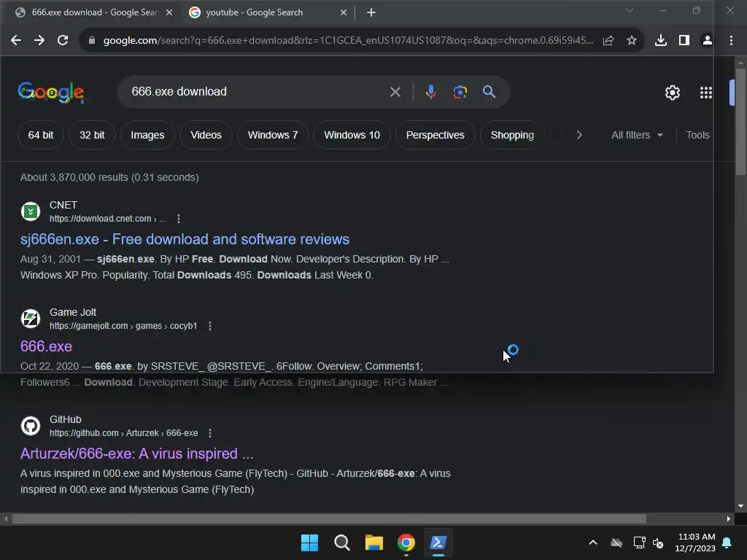The width and height of the screenshot is (747, 560).
Task: Switch to Images results
Action: point(147,135)
